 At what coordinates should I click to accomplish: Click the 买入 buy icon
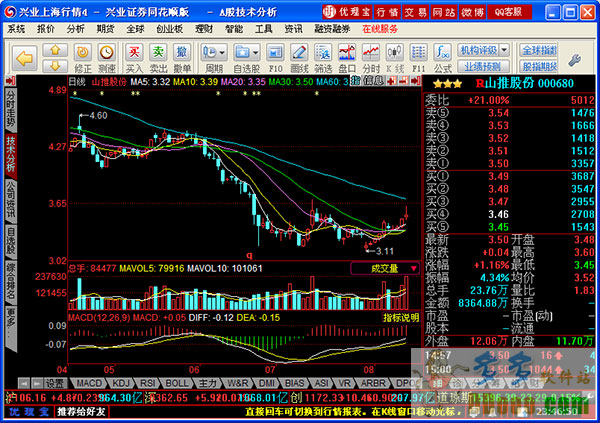[x=134, y=58]
